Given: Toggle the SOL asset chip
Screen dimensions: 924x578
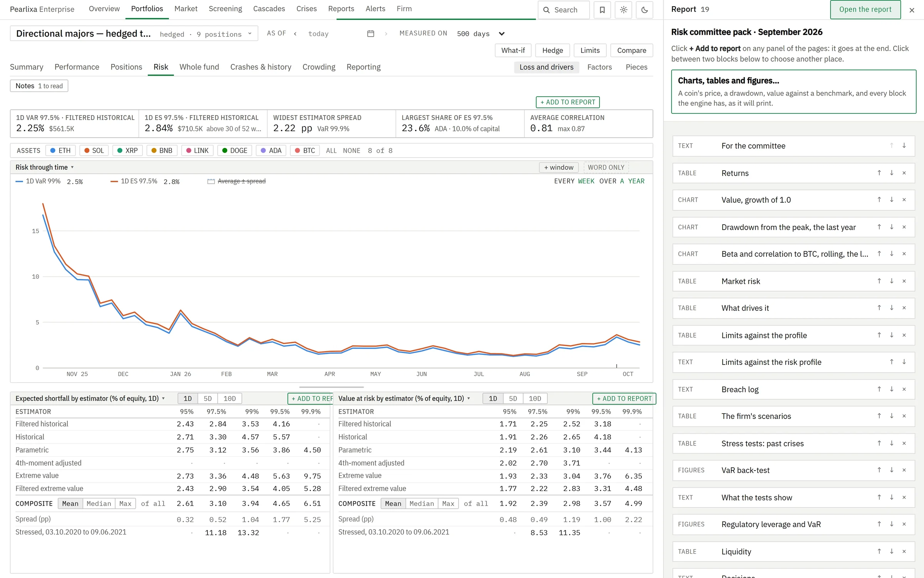Looking at the screenshot, I should [94, 150].
